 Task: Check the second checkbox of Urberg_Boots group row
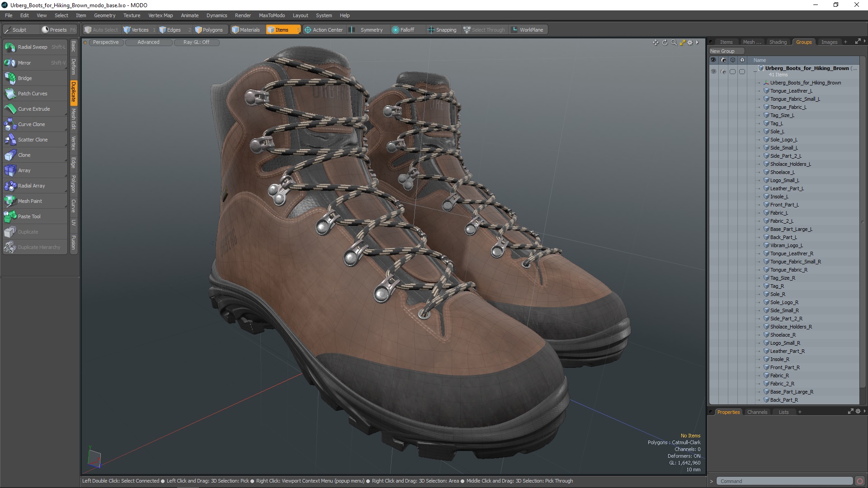[742, 72]
